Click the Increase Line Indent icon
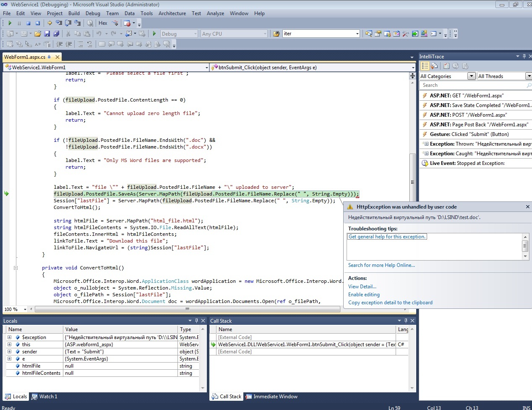The image size is (532, 410). click(68, 44)
